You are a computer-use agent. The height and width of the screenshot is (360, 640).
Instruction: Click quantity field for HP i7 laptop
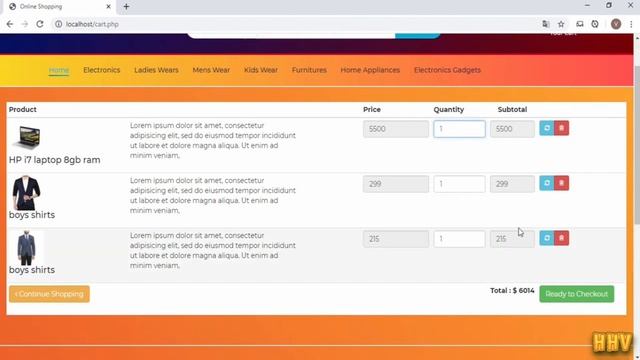459,129
